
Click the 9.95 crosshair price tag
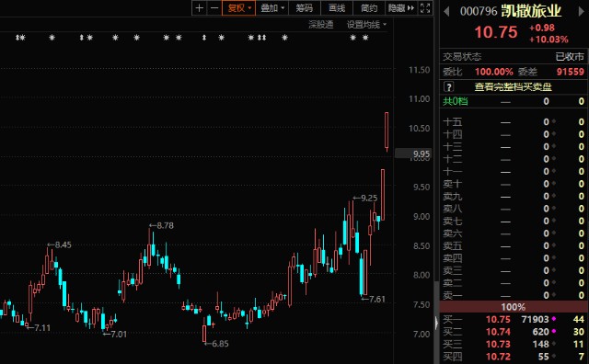tap(413, 154)
